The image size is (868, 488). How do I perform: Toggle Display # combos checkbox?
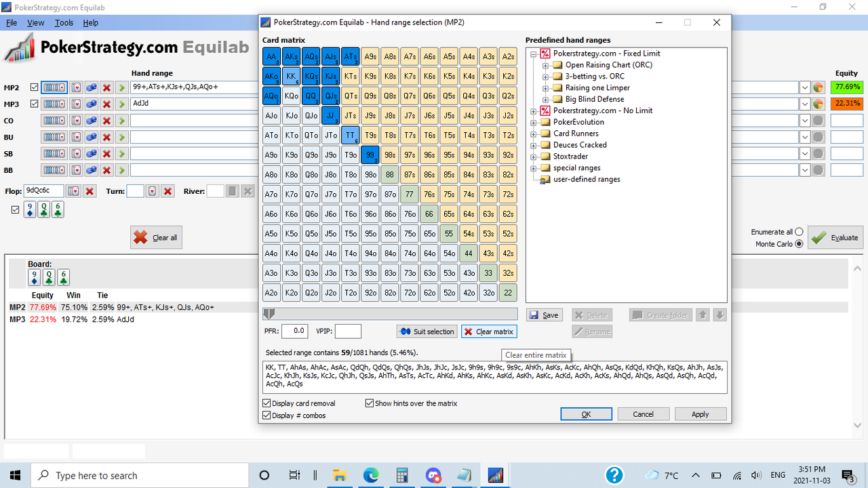click(x=267, y=415)
